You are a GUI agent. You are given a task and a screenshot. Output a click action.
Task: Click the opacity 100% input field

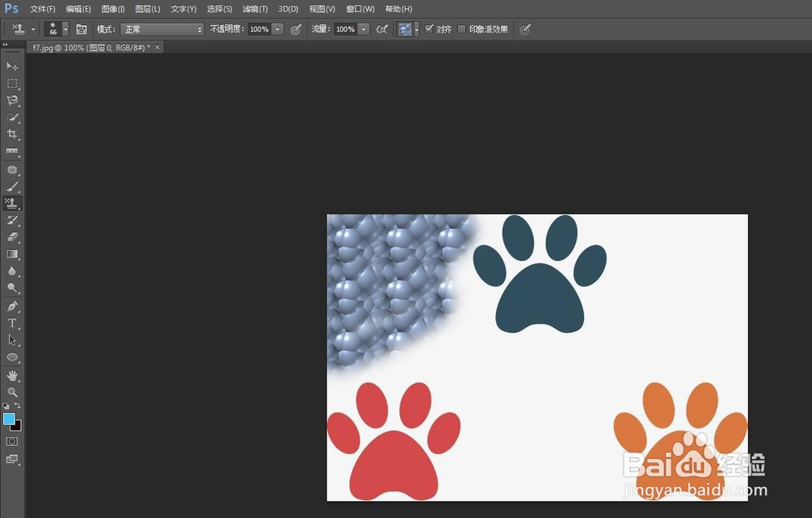pos(260,29)
